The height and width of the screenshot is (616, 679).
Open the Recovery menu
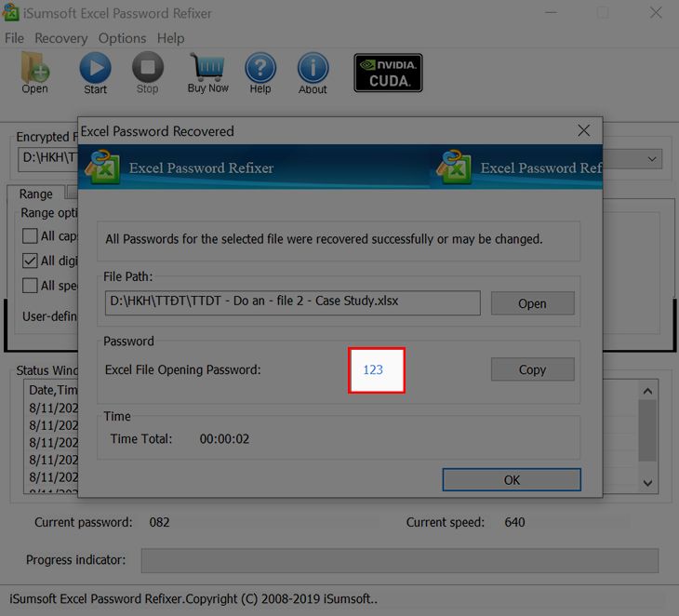[x=60, y=38]
